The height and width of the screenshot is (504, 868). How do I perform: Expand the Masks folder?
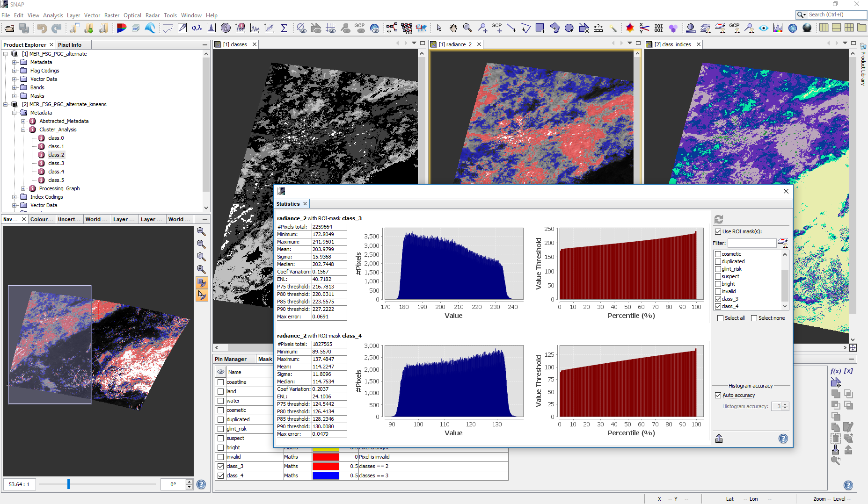coord(15,96)
